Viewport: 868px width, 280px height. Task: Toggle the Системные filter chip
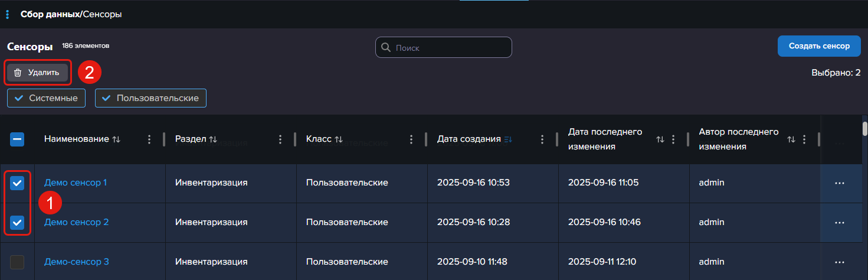[47, 98]
